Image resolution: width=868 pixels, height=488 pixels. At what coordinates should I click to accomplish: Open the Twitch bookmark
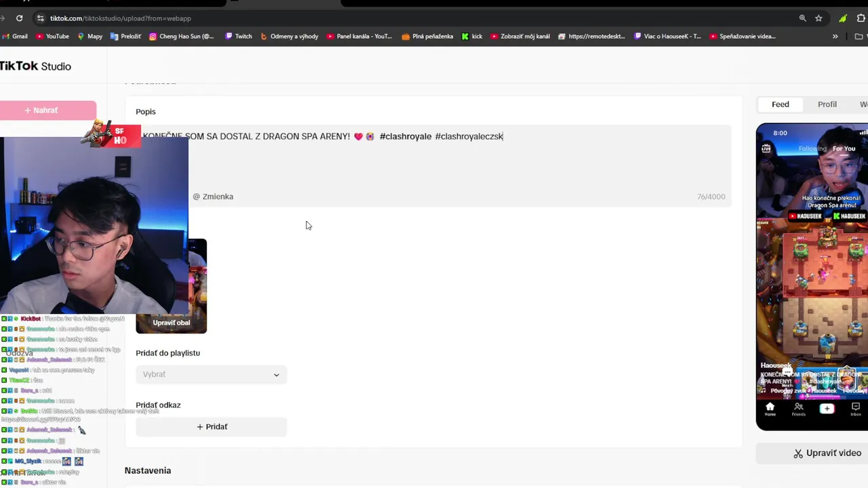[x=239, y=37]
